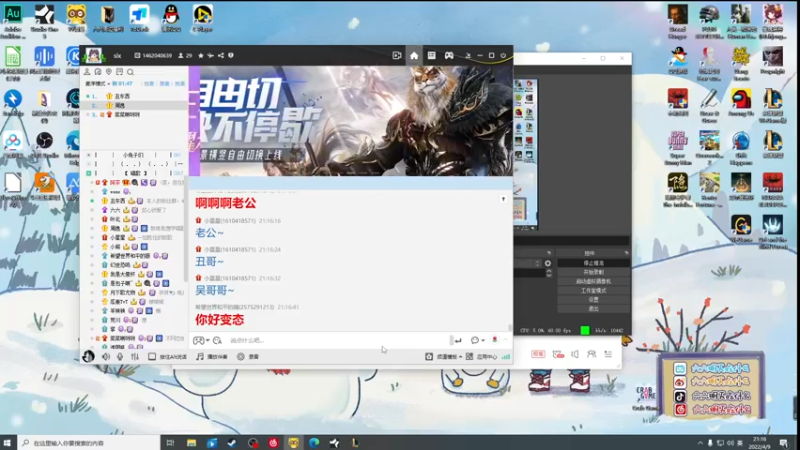Click Settings button in OBS controls
The height and width of the screenshot is (450, 800).
[593, 300]
